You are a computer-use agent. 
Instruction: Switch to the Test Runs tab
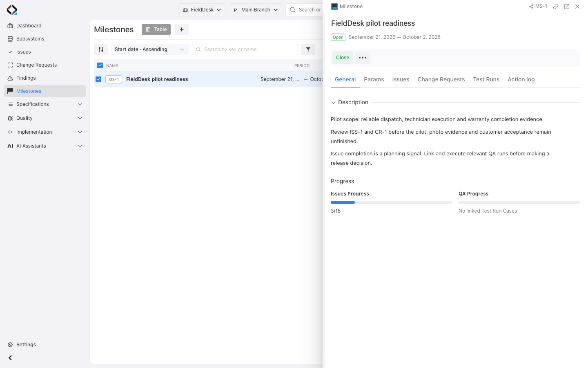486,79
